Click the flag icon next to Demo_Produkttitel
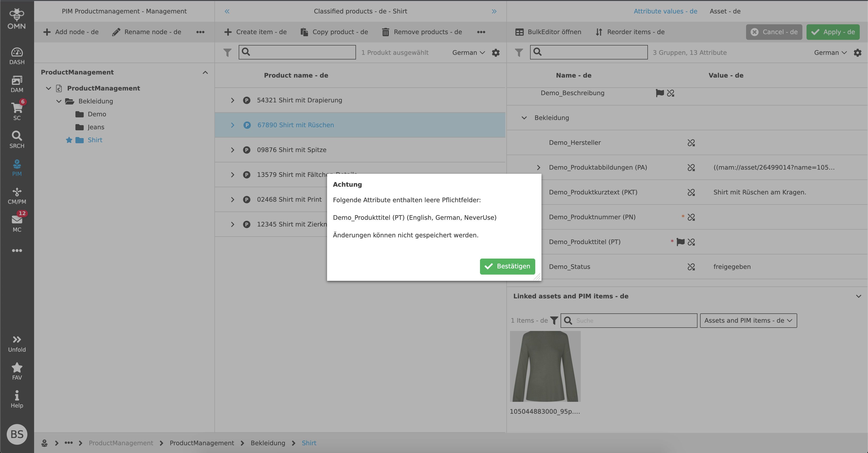868x453 pixels. 680,242
